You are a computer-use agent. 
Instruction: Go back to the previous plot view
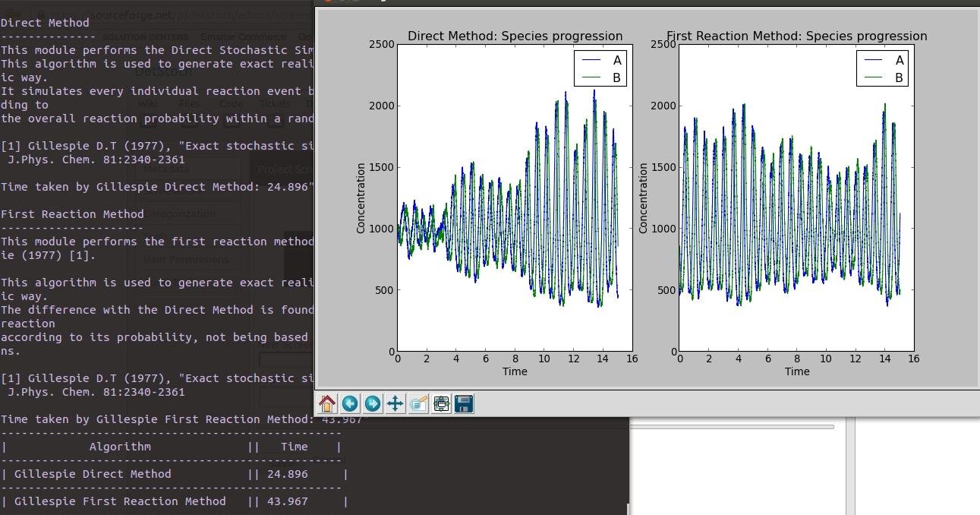[350, 403]
